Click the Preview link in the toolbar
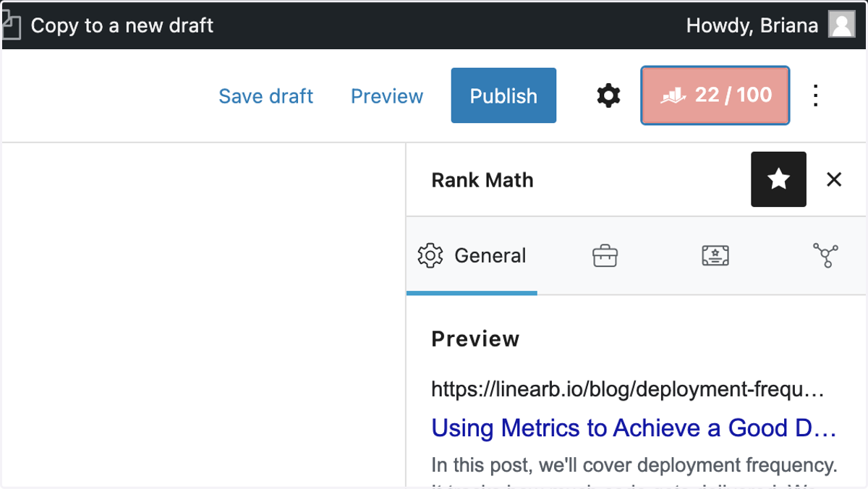Viewport: 868px width, 489px height. 387,96
